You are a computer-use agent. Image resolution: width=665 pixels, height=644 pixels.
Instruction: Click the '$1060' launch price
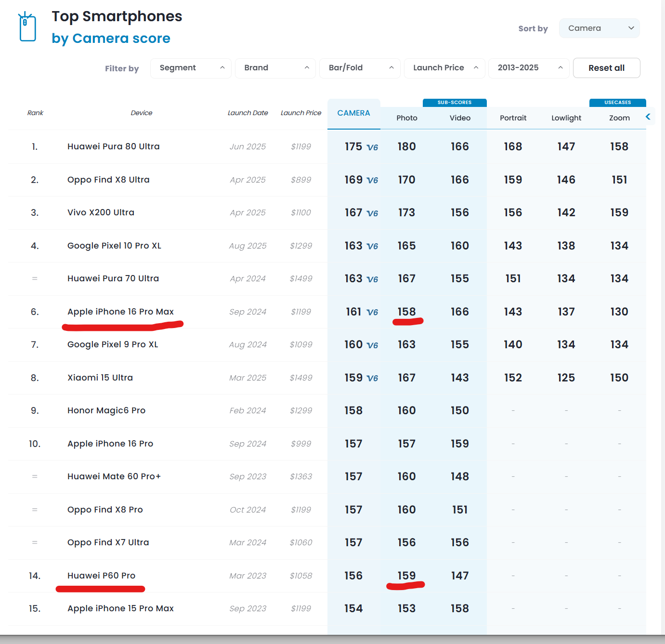(x=301, y=542)
